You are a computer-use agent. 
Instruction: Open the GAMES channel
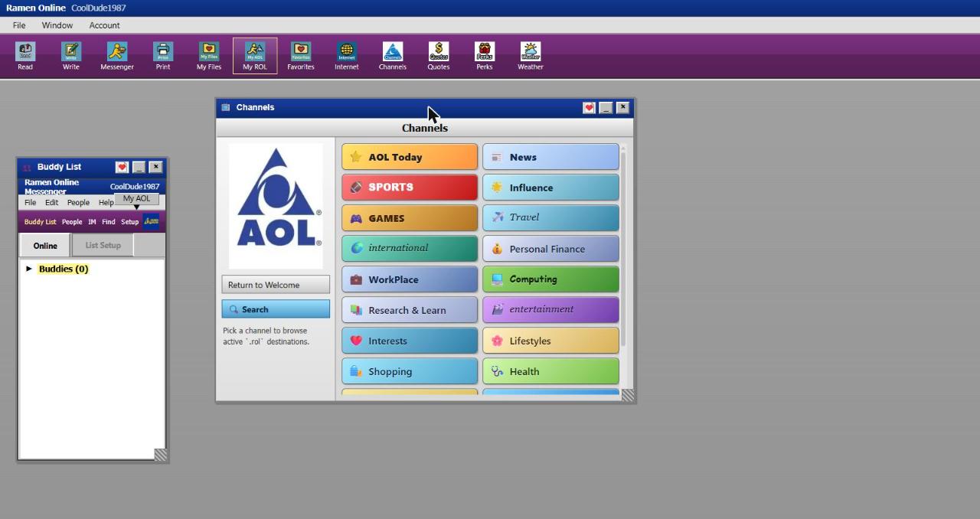tap(410, 218)
